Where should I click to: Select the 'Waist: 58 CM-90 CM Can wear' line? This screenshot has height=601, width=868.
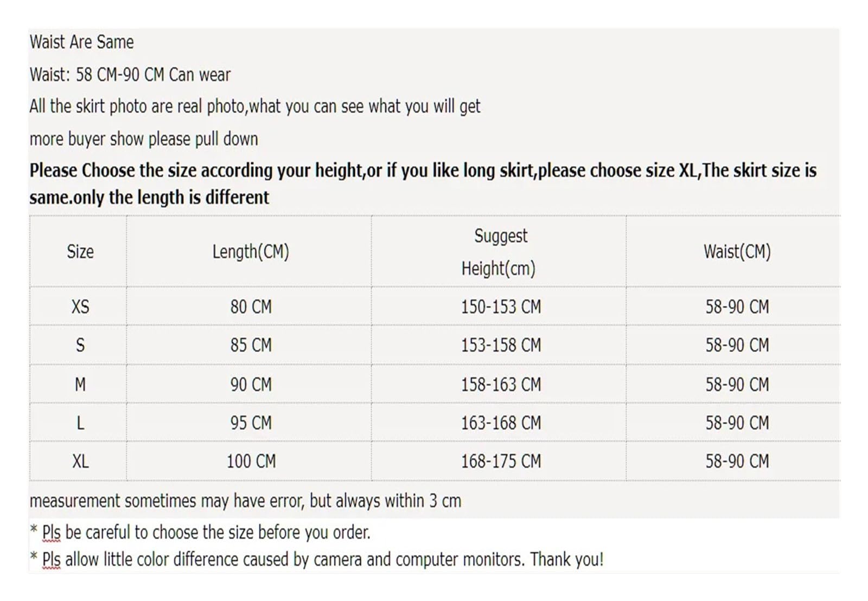(130, 75)
